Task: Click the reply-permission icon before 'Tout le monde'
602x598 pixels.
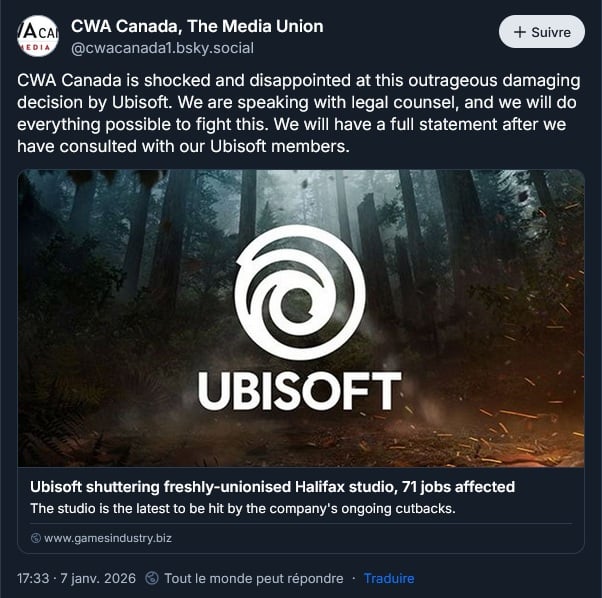Action: pos(152,578)
